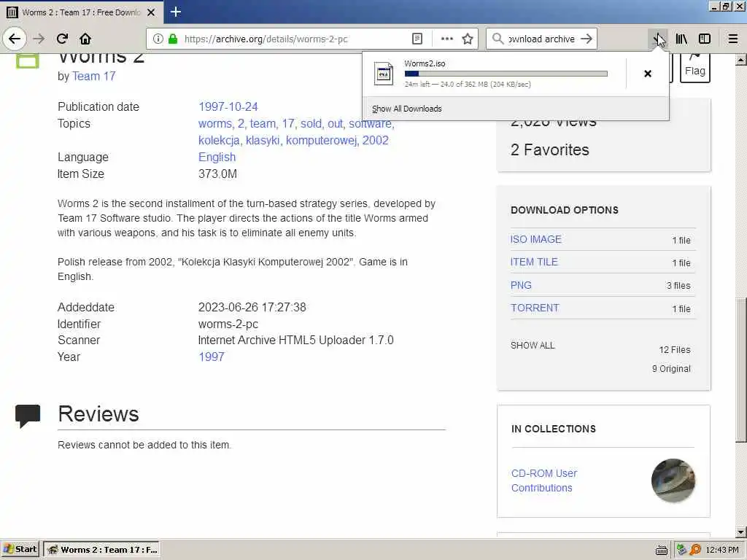Image resolution: width=747 pixels, height=560 pixels.
Task: Open the Windows Start menu
Action: point(21,550)
